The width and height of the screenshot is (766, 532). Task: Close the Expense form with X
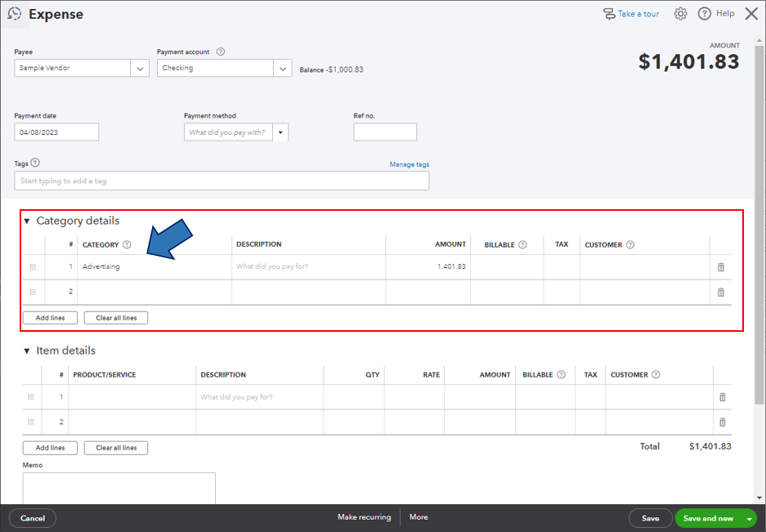click(x=751, y=14)
